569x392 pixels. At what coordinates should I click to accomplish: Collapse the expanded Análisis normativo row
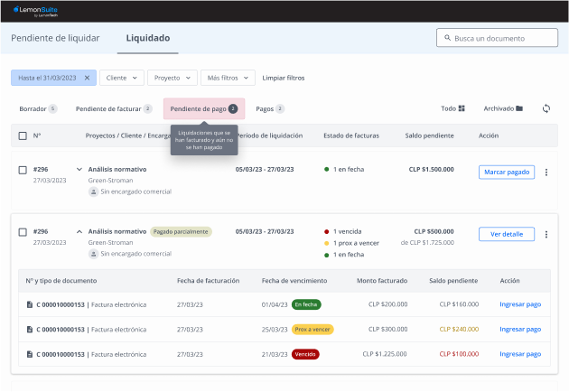coord(79,231)
